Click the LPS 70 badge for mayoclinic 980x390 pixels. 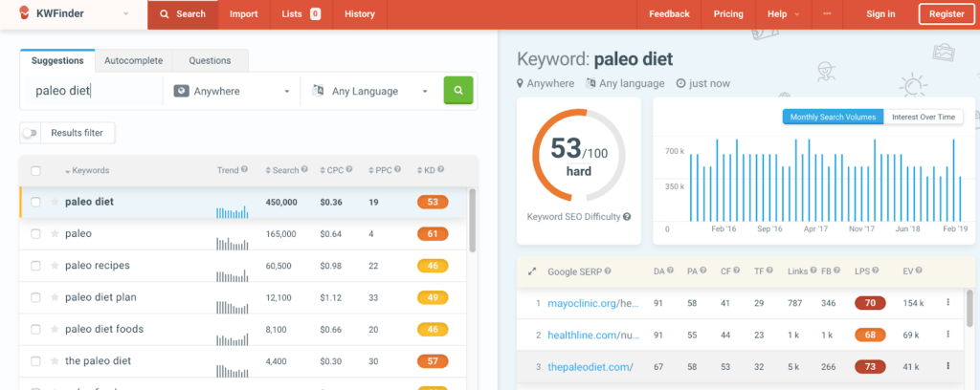click(x=870, y=303)
